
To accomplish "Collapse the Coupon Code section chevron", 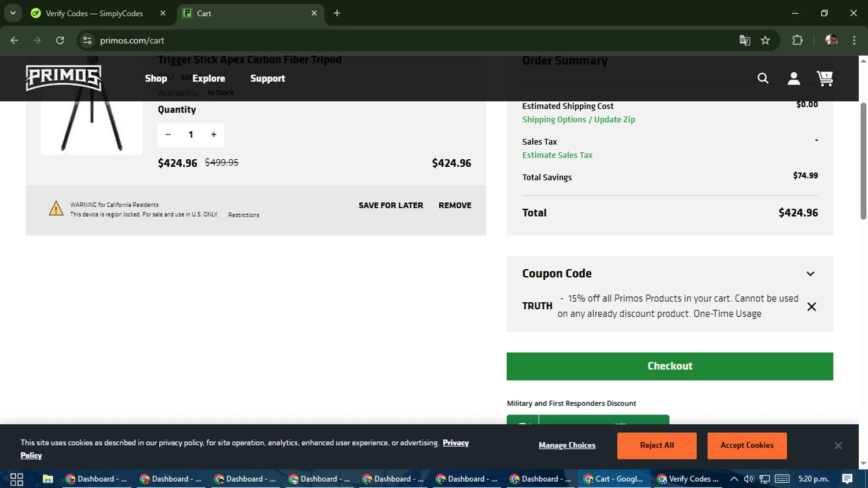I will (810, 274).
